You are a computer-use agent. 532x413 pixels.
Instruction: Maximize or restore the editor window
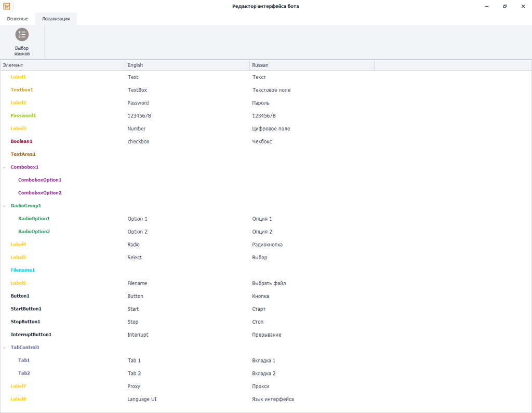pos(504,6)
